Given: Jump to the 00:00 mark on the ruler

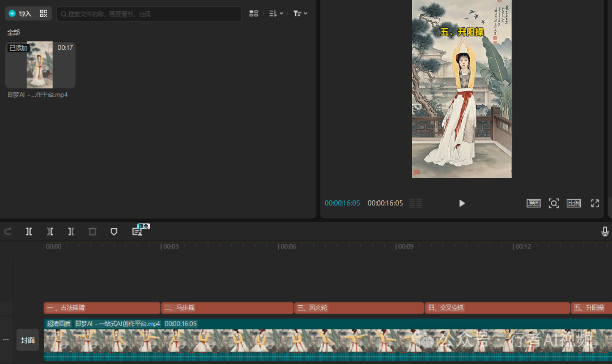Looking at the screenshot, I should (53, 246).
